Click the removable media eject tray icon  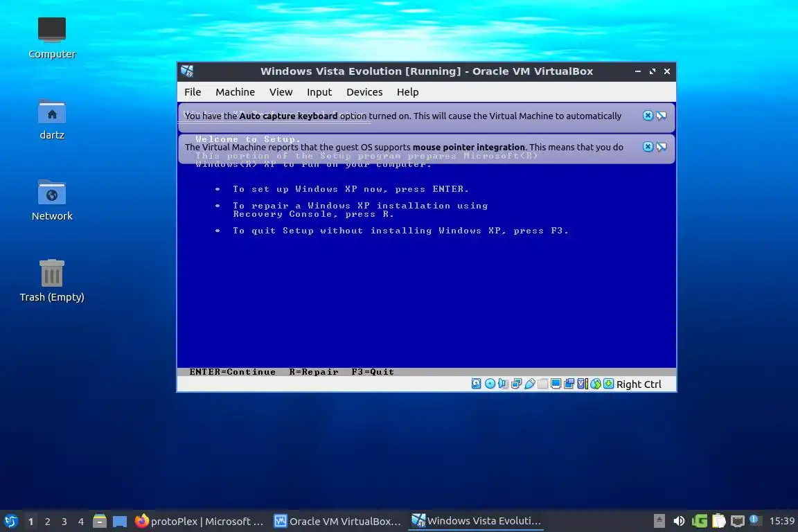click(x=659, y=521)
